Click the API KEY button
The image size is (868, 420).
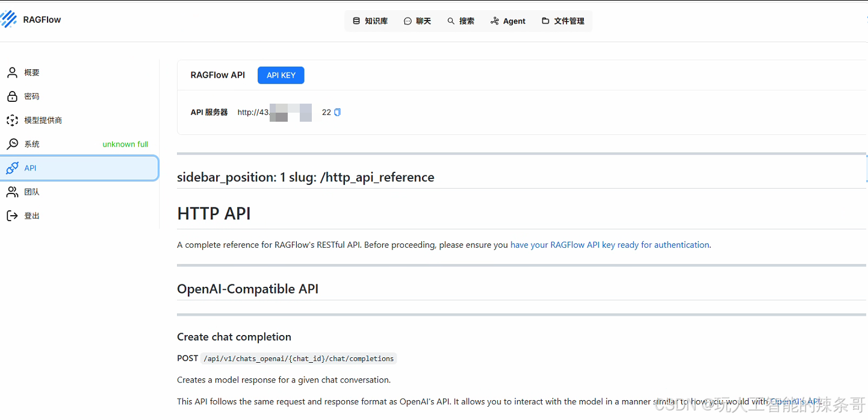tap(281, 75)
